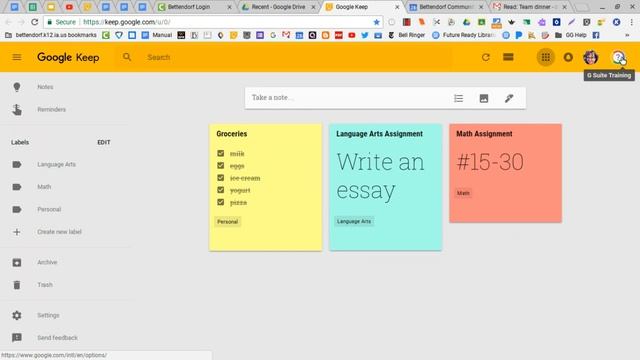Switch to the Recent - Google Drive tab

tap(279, 7)
